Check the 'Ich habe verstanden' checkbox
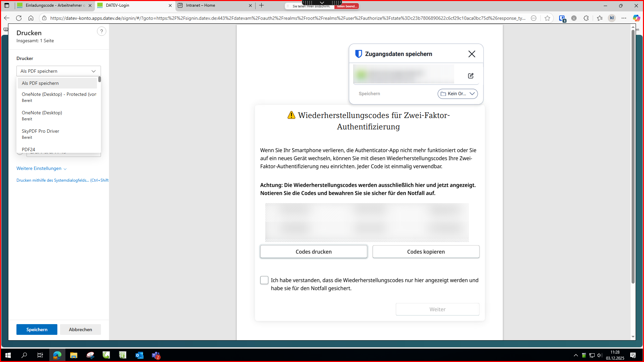The height and width of the screenshot is (362, 644). [264, 280]
